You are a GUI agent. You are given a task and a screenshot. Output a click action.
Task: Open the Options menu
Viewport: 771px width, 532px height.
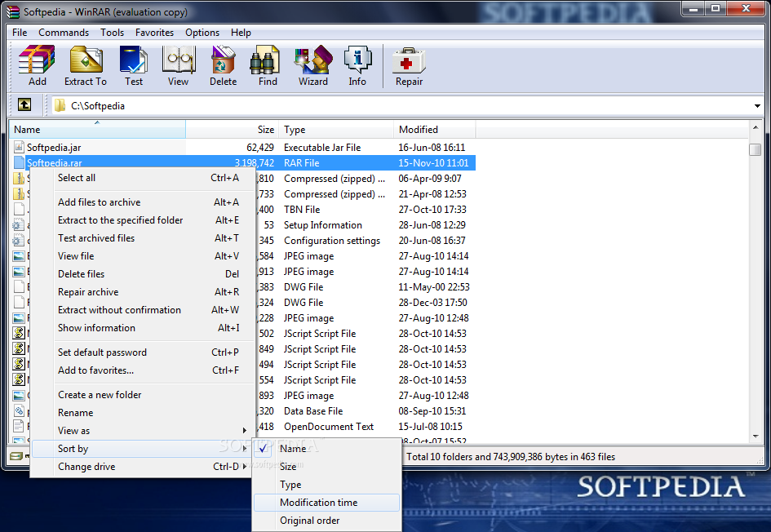coord(202,33)
